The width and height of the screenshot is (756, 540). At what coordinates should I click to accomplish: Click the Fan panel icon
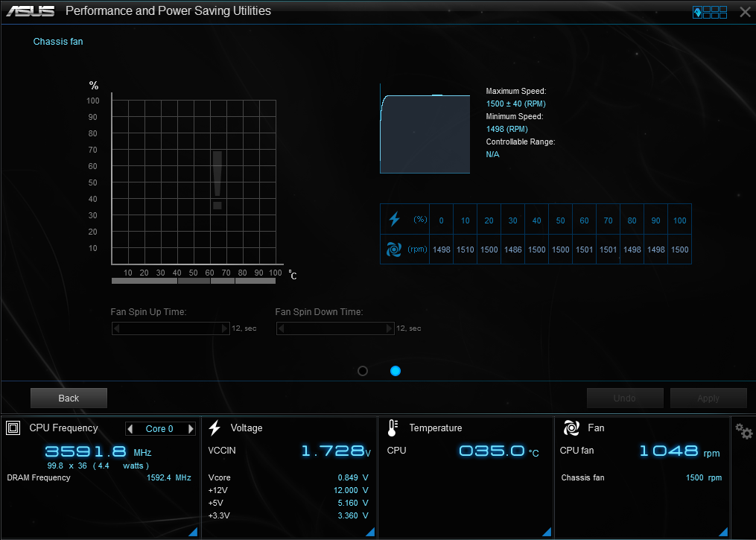tap(571, 428)
